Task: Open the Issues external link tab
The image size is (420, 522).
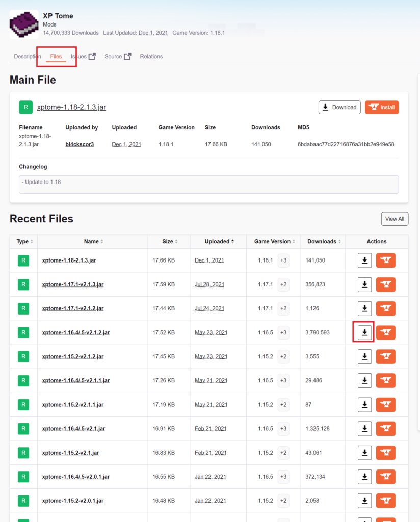Action: [83, 56]
